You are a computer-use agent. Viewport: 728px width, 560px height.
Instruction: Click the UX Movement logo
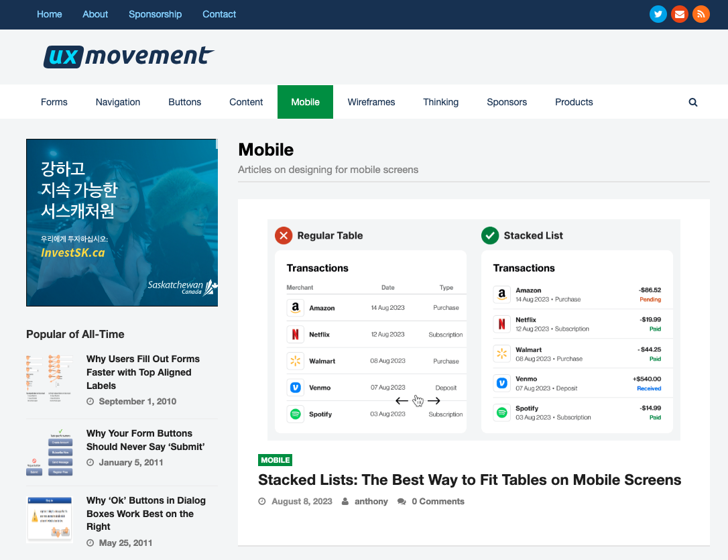[x=129, y=56]
